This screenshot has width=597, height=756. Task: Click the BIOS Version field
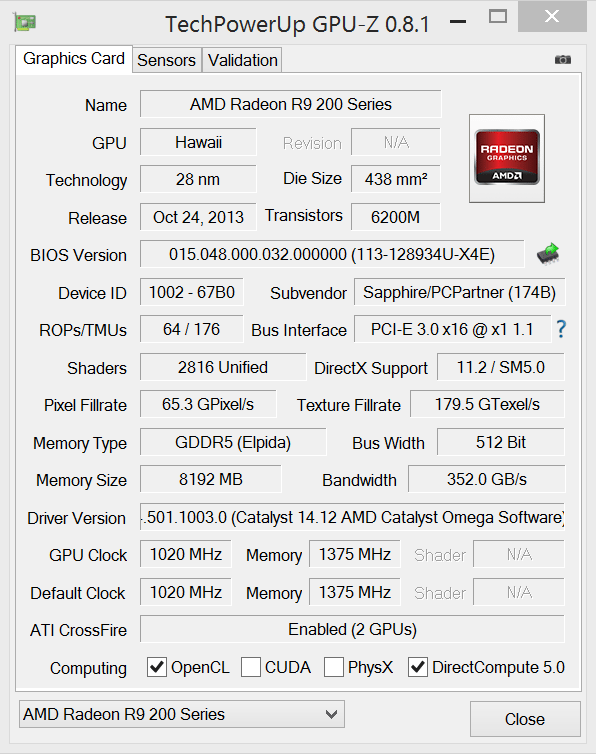(x=332, y=255)
